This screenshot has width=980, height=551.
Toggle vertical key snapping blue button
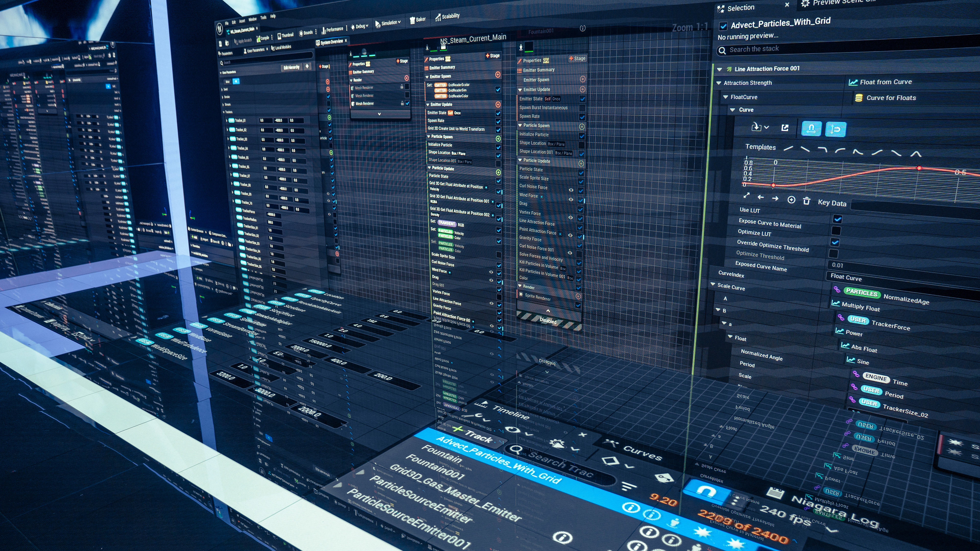tap(836, 129)
